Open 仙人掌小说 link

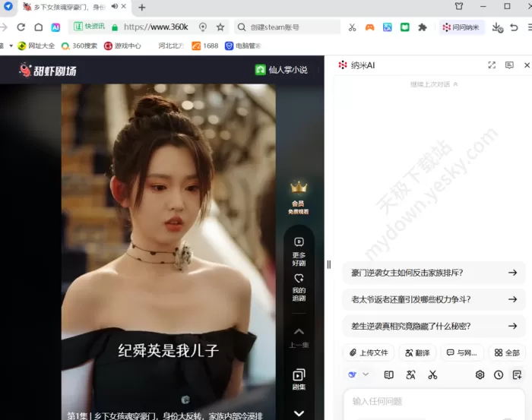(x=281, y=70)
